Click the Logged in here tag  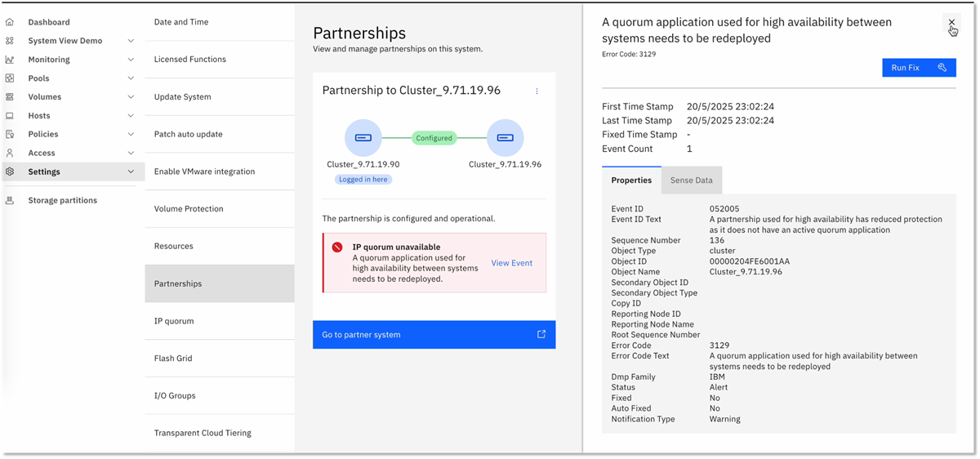[363, 179]
